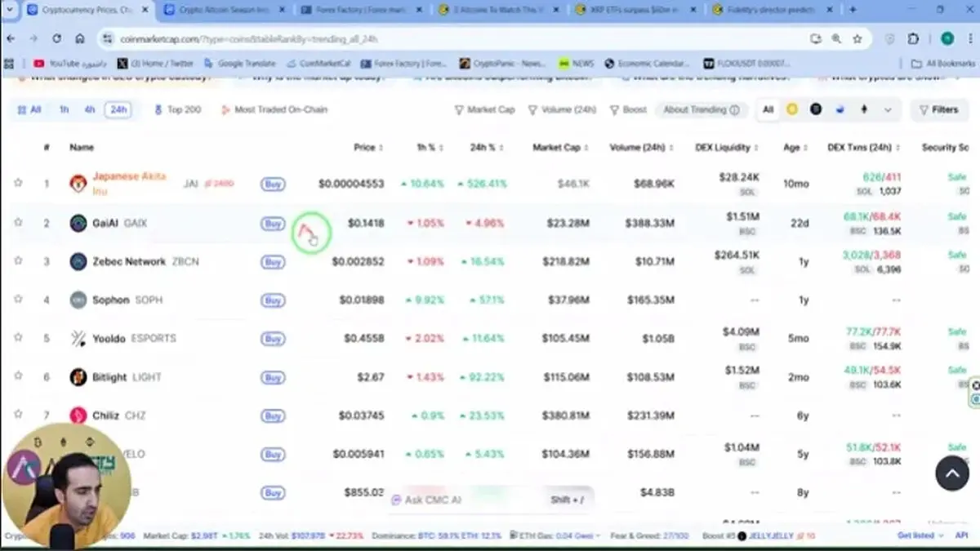The image size is (980, 551).
Task: Select the All timeframe filter
Action: [29, 109]
